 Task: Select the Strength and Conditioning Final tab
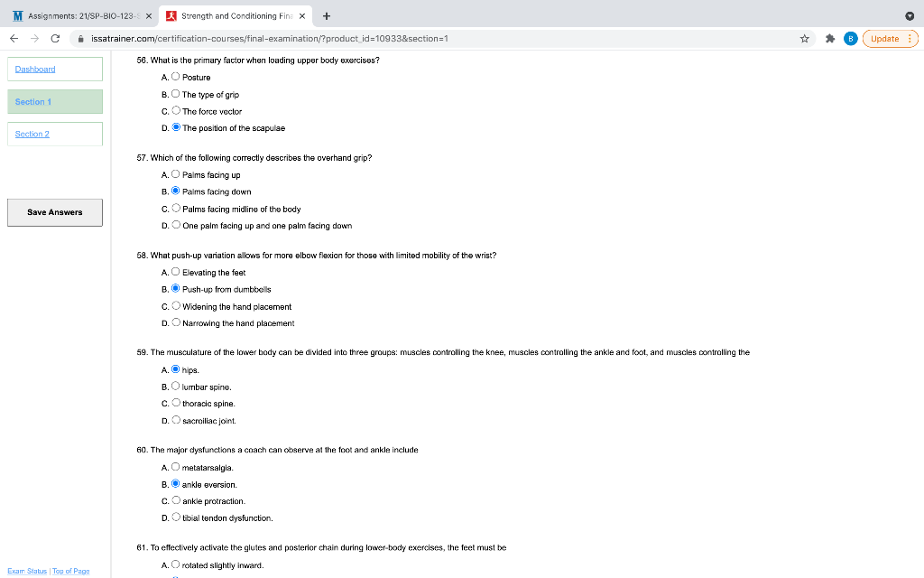236,16
